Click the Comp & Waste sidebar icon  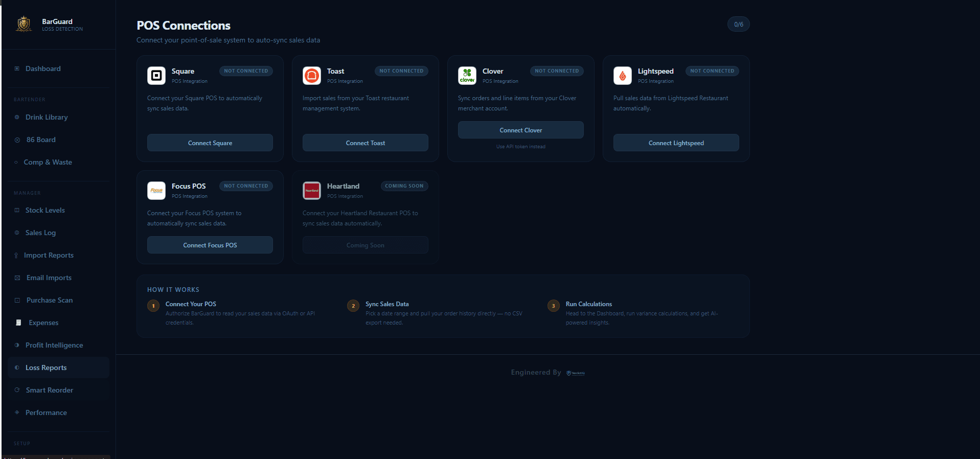pos(16,162)
